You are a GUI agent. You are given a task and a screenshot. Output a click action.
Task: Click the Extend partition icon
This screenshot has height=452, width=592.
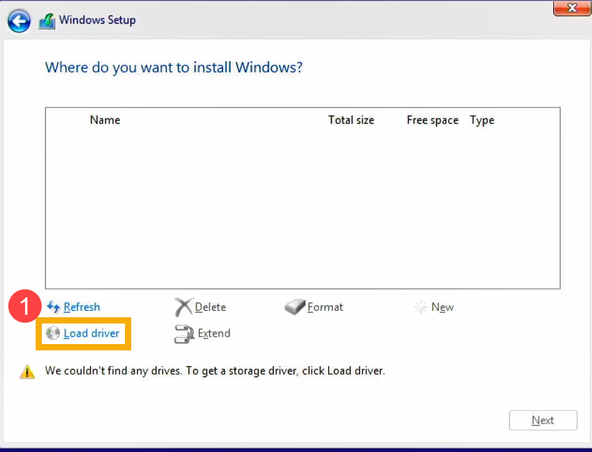tap(184, 334)
